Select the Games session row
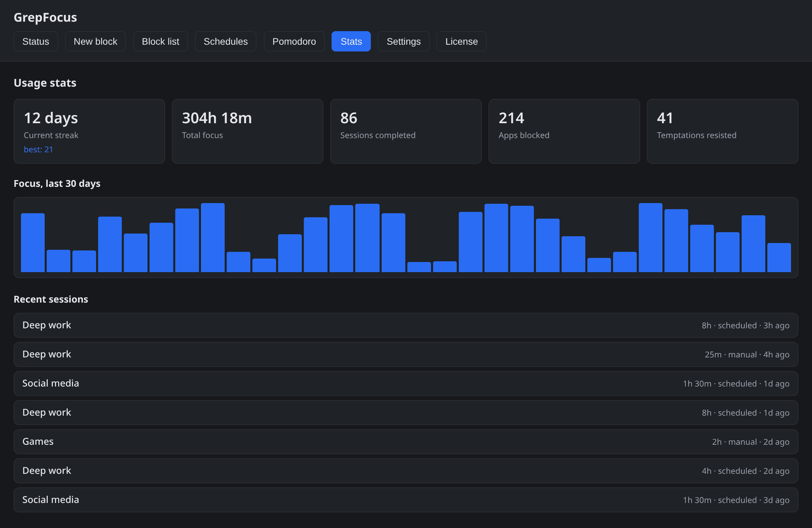Screen dimensions: 812x528 click(406, 442)
